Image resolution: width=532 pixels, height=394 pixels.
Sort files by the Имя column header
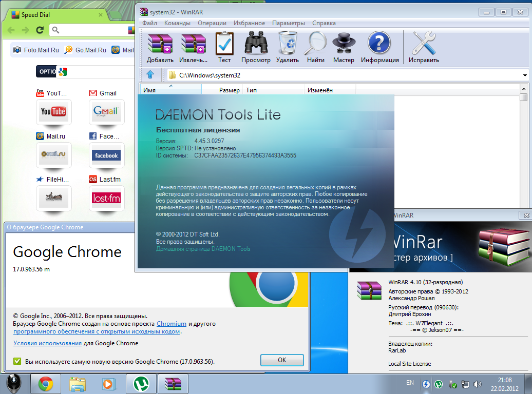[x=170, y=90]
